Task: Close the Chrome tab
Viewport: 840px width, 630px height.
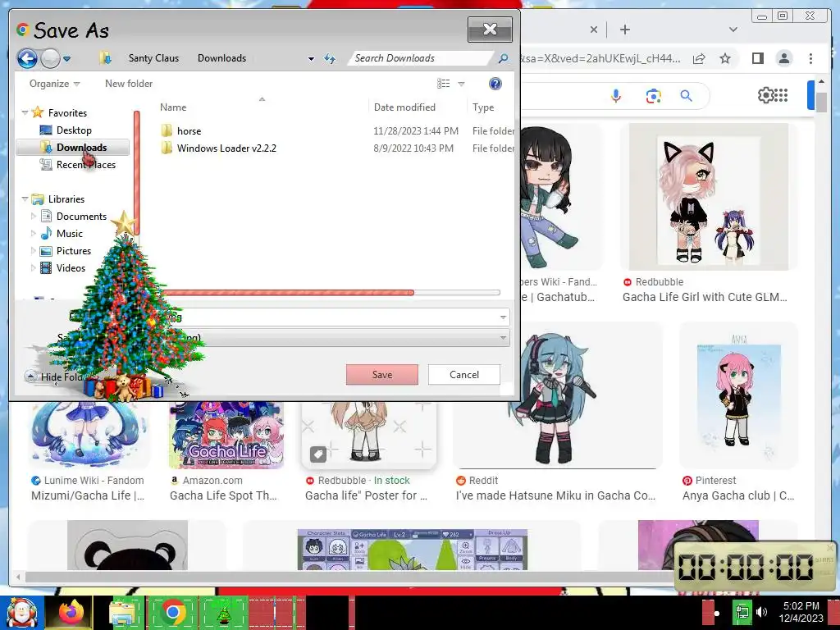Action: (x=594, y=30)
